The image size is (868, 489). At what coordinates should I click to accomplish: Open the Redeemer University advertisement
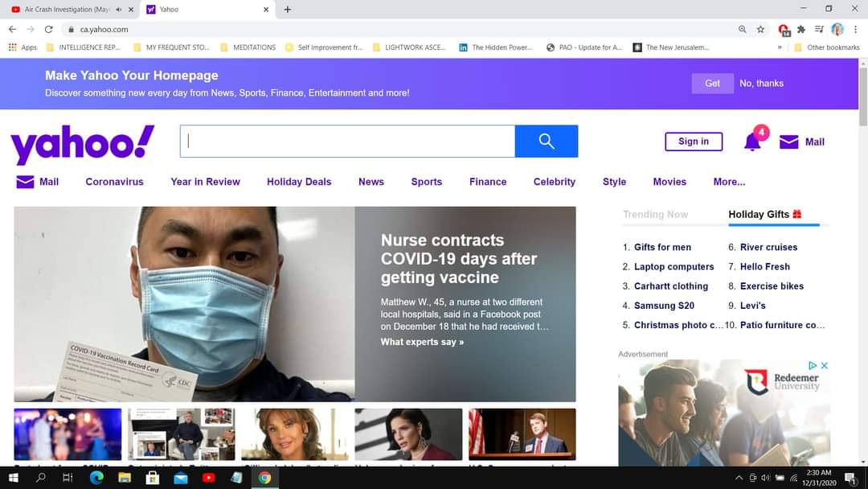pos(724,413)
